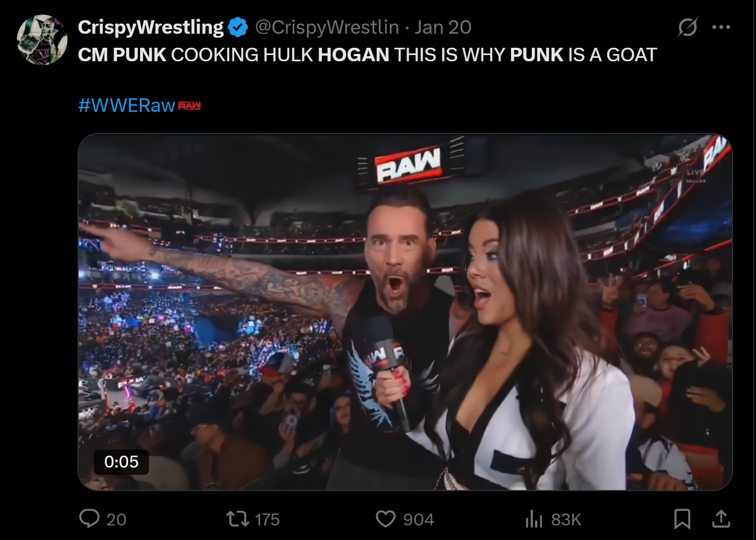Screen dimensions: 756x540
Task: Click the red RAW hashtag emoji
Action: tap(189, 106)
